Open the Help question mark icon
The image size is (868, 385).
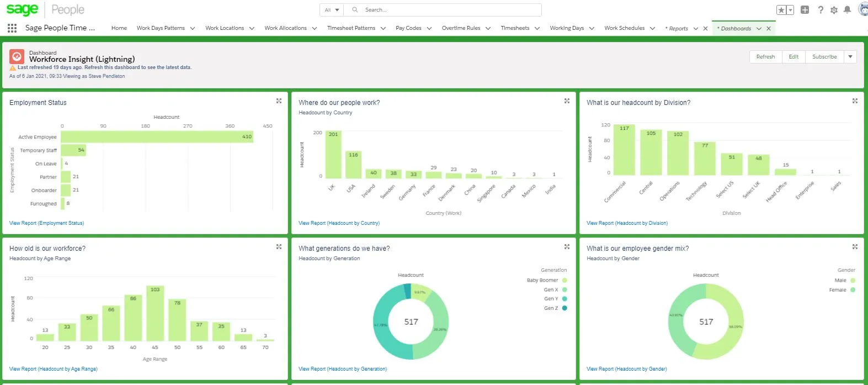(821, 10)
